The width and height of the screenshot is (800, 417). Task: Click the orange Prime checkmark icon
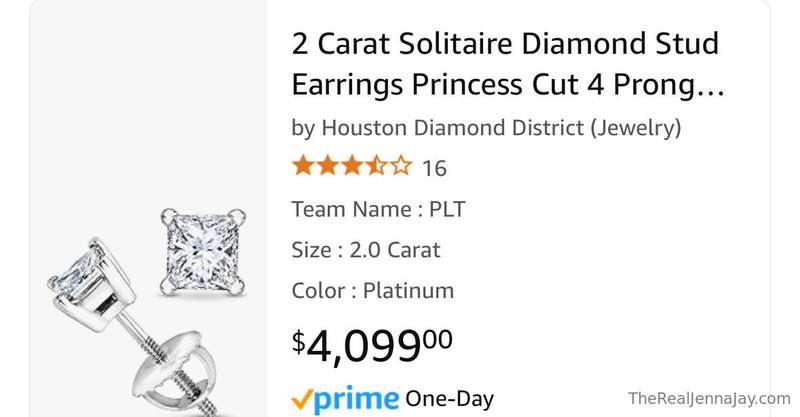303,400
